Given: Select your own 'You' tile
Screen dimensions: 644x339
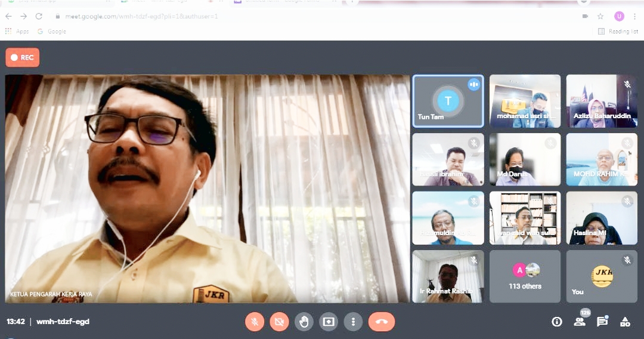Looking at the screenshot, I should click(x=602, y=276).
